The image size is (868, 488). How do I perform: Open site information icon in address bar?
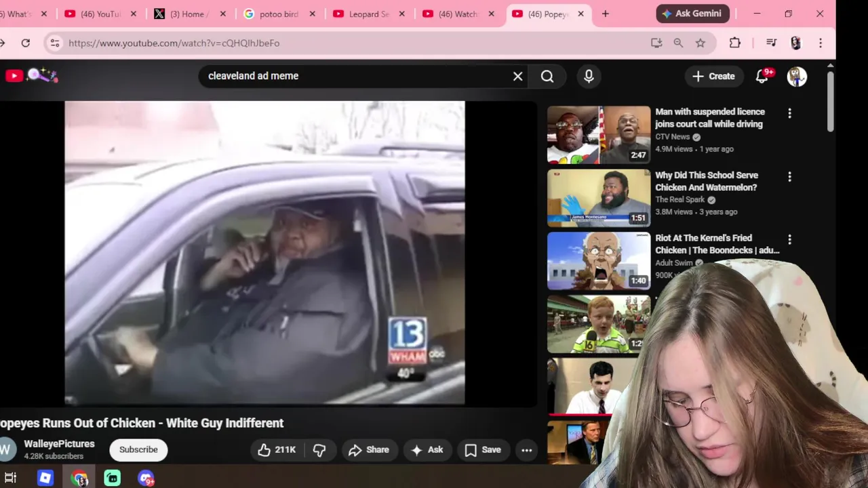pos(55,43)
